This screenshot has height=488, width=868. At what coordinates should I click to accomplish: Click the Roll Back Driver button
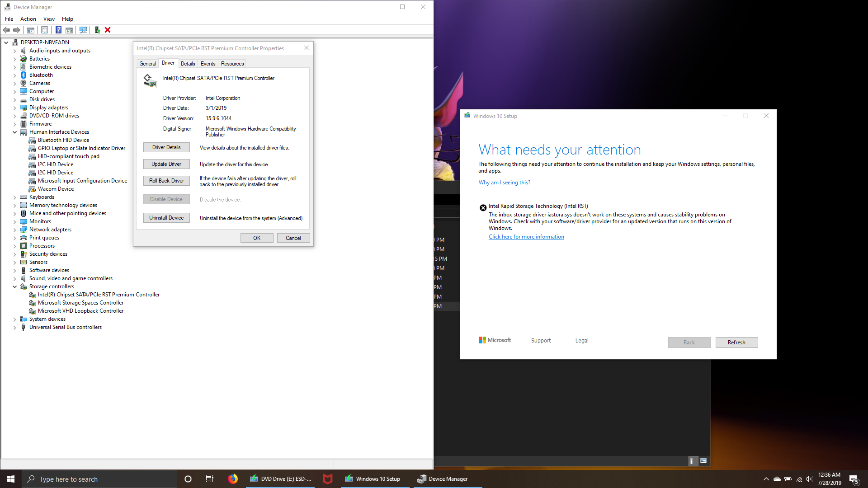(x=166, y=181)
